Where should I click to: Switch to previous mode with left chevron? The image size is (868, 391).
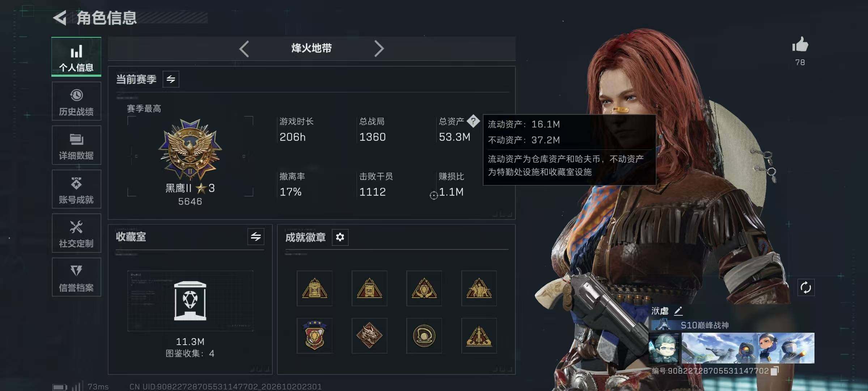click(x=244, y=49)
